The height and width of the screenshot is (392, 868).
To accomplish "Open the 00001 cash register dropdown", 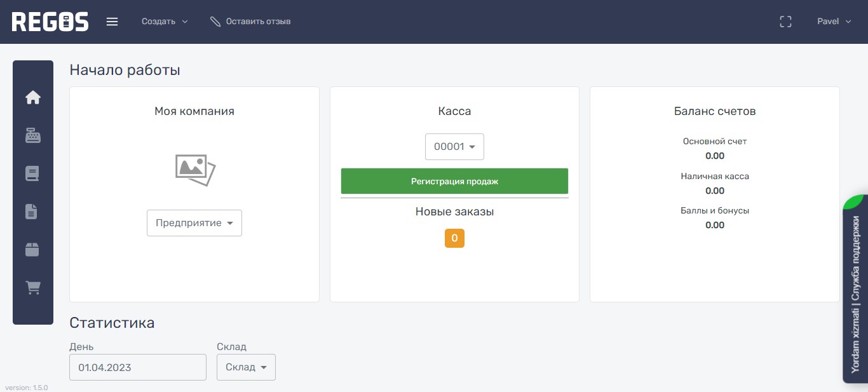I will pyautogui.click(x=454, y=147).
